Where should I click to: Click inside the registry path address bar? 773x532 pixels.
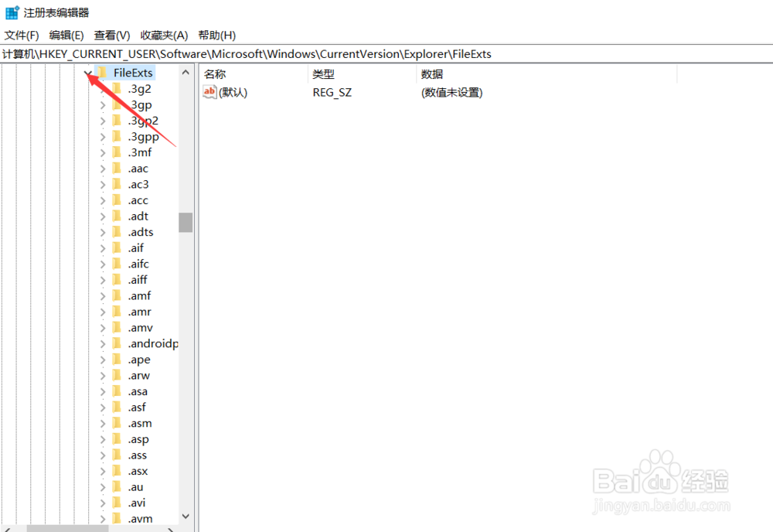(309, 53)
